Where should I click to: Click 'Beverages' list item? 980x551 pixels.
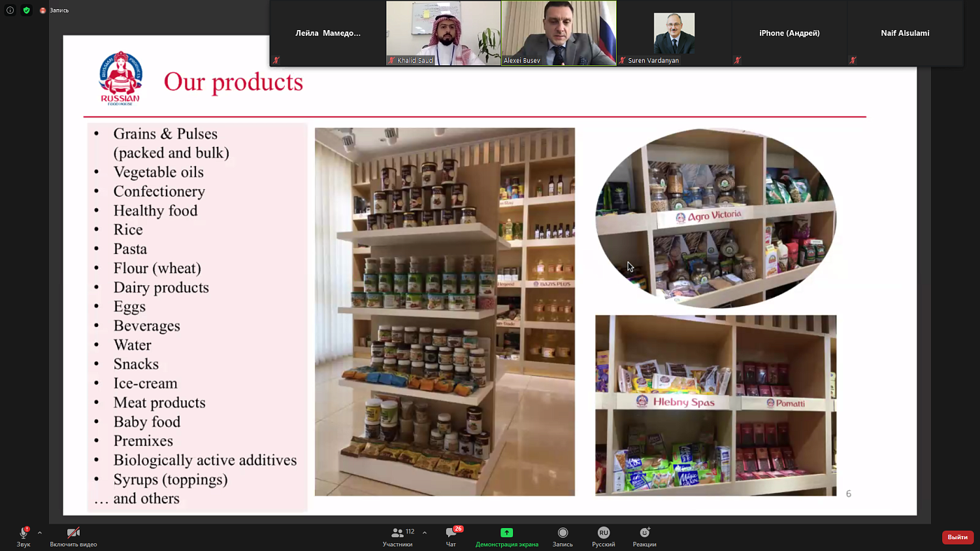146,326
